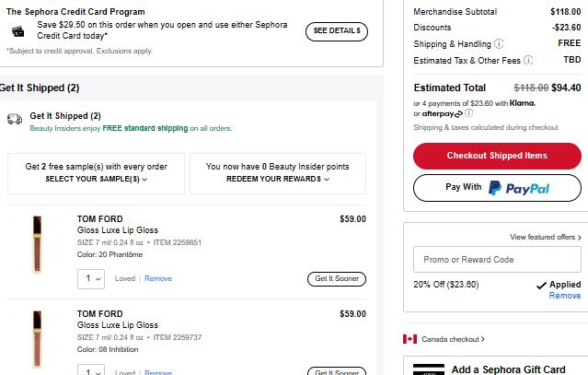This screenshot has width=588, height=375.
Task: Remove the 20 Phantôme lip gloss from basket
Action: [x=158, y=278]
